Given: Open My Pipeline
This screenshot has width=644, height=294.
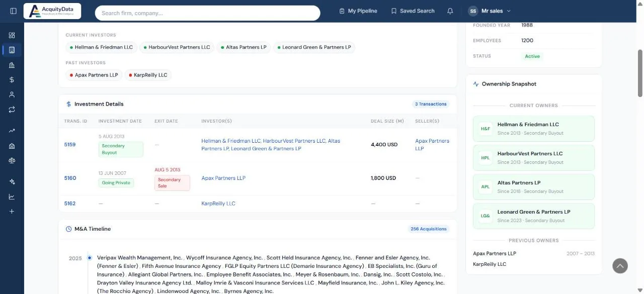Looking at the screenshot, I should pos(358,11).
